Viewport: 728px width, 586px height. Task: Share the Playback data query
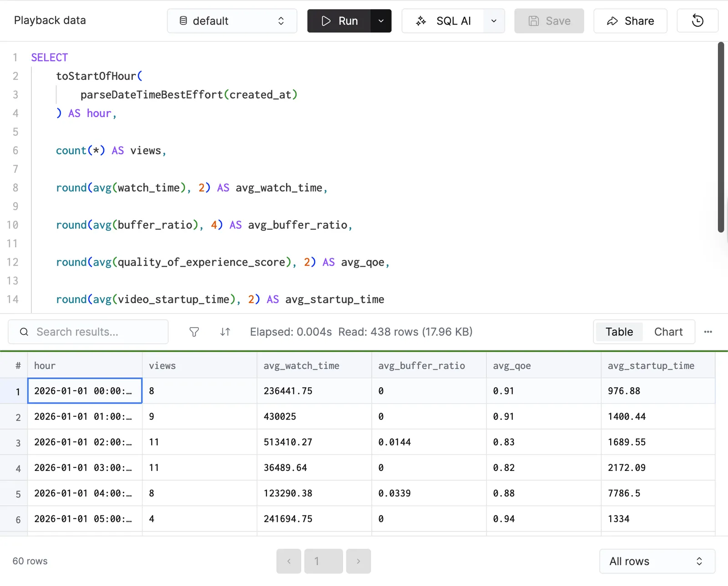click(630, 21)
